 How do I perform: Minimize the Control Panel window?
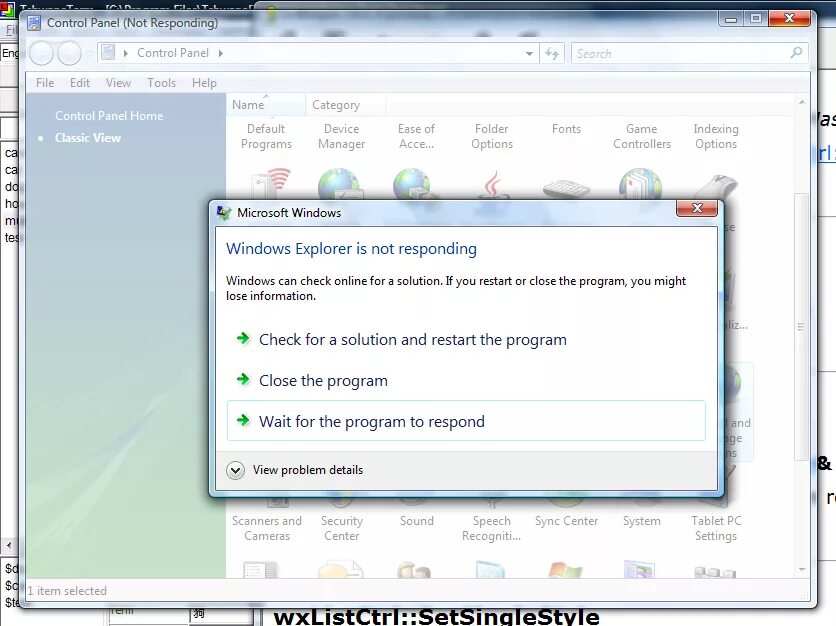[731, 19]
